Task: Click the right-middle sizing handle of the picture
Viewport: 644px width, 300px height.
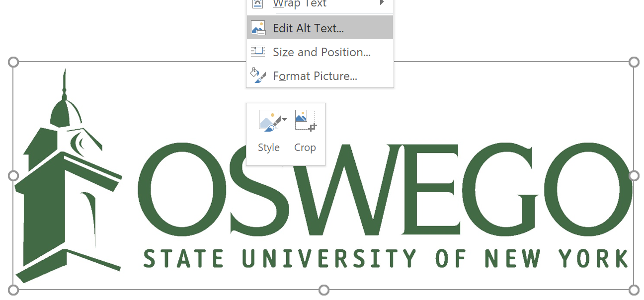Action: tap(634, 176)
